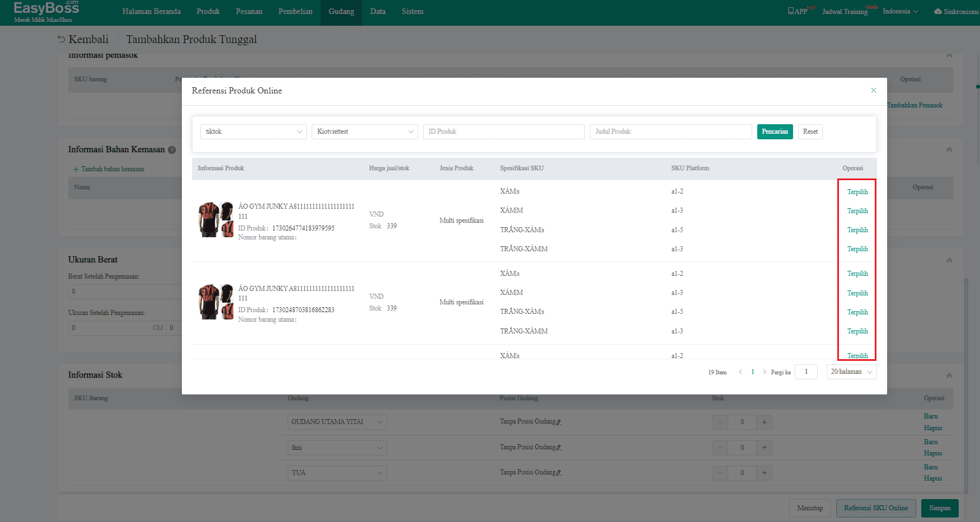Click the Judul Produk input field

click(x=670, y=131)
